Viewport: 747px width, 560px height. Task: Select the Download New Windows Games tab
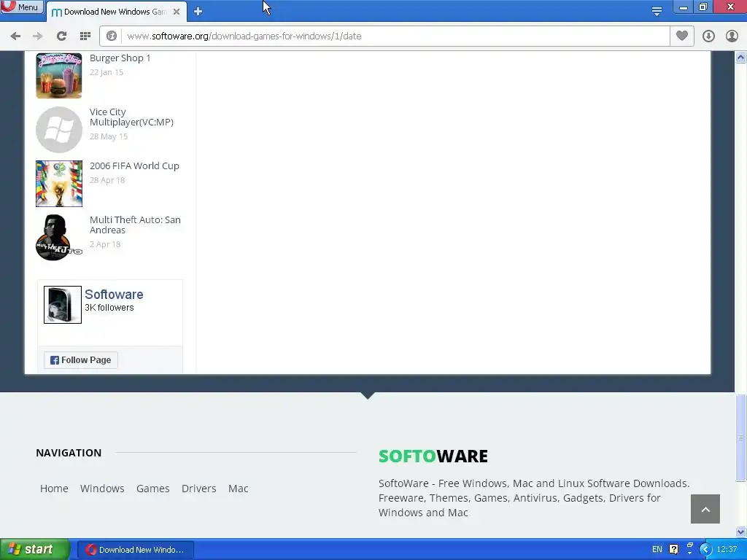tap(116, 12)
